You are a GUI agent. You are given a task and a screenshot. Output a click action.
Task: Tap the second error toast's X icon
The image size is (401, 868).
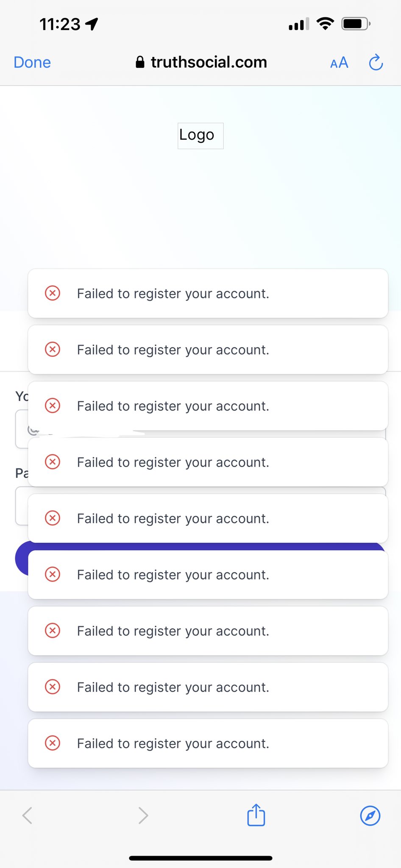click(x=53, y=349)
